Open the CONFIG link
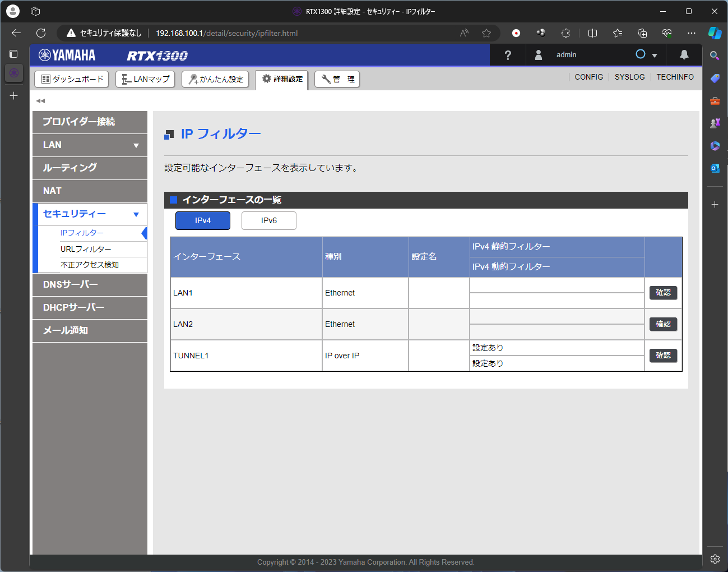728x572 pixels. [588, 77]
